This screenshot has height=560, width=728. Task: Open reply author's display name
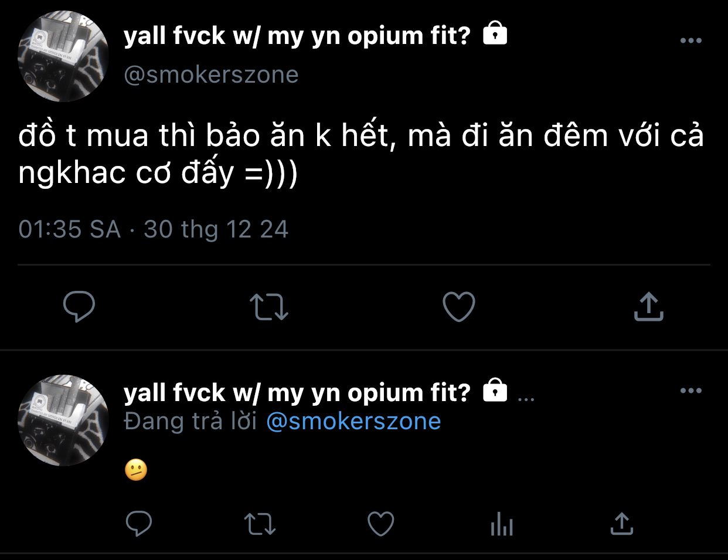pyautogui.click(x=297, y=392)
